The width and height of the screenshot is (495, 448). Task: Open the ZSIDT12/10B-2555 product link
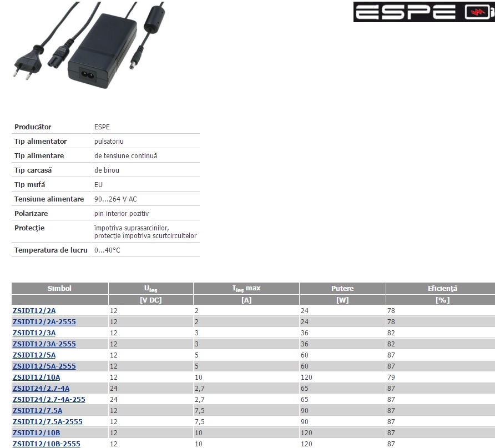click(x=47, y=444)
